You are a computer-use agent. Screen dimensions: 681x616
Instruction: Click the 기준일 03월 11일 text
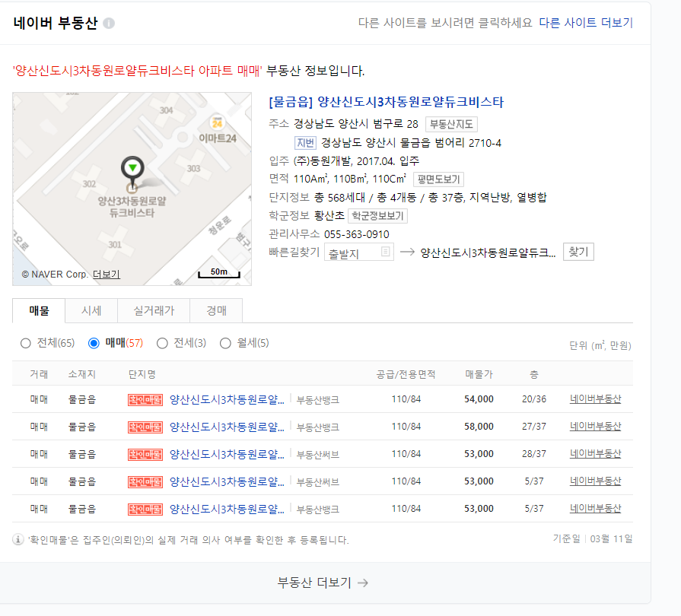[x=593, y=538]
